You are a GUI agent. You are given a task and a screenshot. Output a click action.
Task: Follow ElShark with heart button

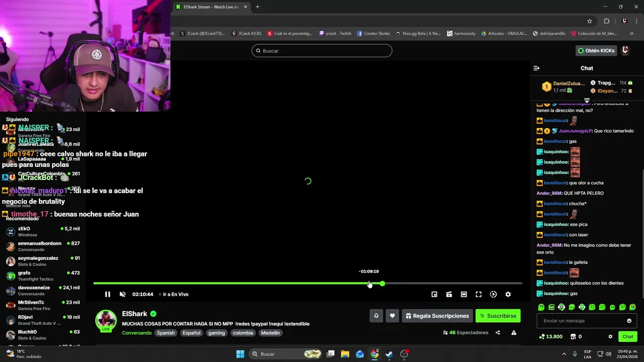click(392, 316)
